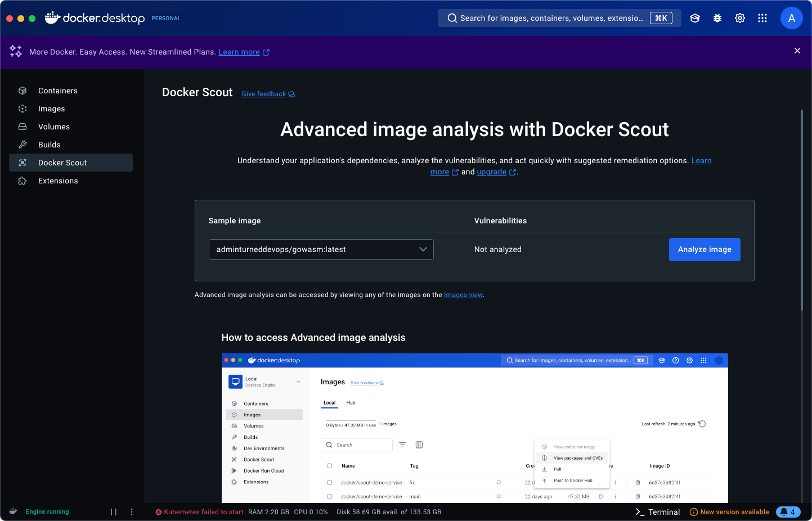Screen dimensions: 812x521
Task: Click the 'Not analyzed' vulnerabilities value
Action: 497,249
